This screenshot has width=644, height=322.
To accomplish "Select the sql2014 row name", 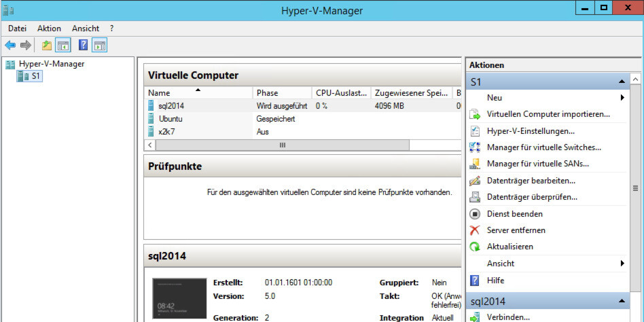I will pos(171,106).
